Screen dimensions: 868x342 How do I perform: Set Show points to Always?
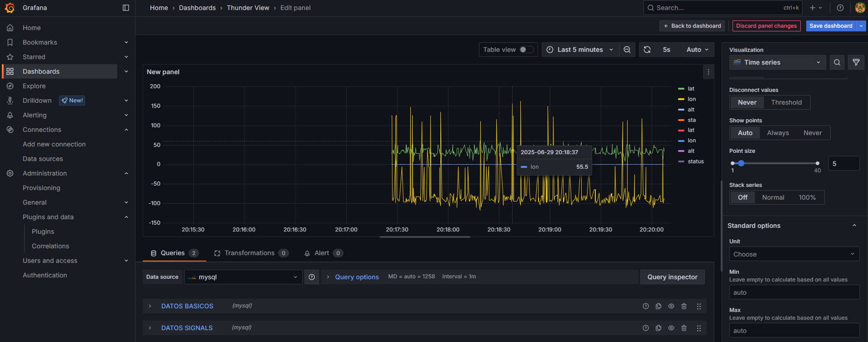[x=778, y=133]
